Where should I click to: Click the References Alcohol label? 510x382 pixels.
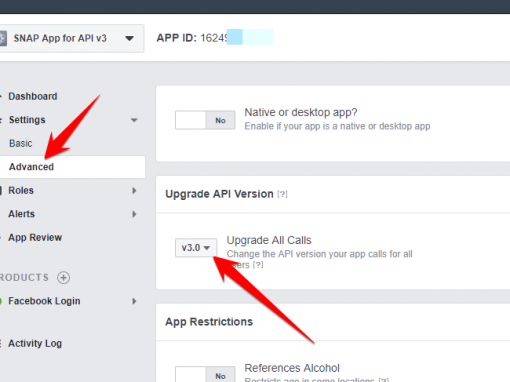tap(292, 368)
